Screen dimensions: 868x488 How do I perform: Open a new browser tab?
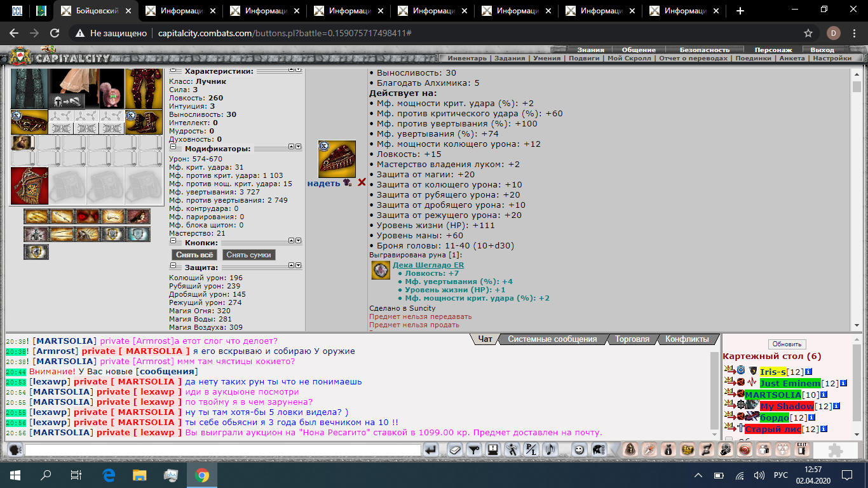tap(740, 11)
